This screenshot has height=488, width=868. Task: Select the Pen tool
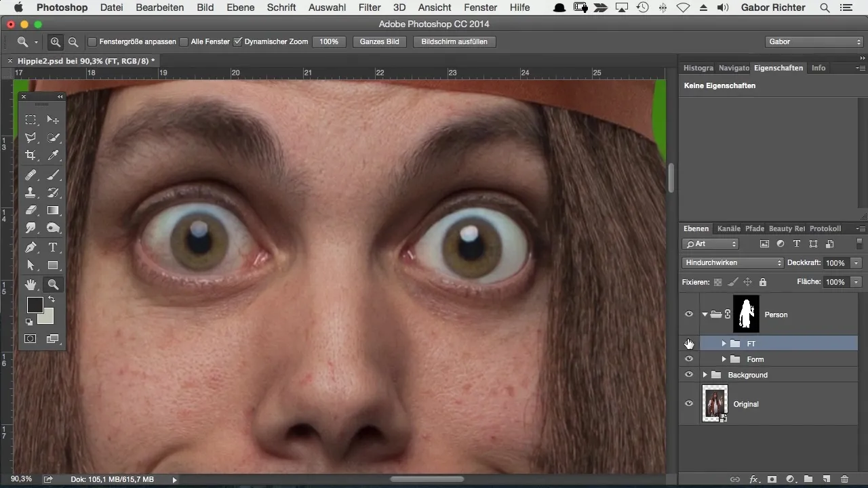(x=31, y=247)
